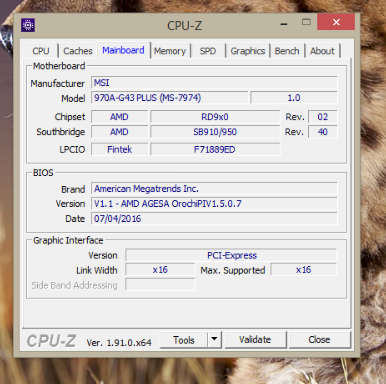Image resolution: width=386 pixels, height=384 pixels.
Task: Open the Caches tab
Action: (78, 51)
